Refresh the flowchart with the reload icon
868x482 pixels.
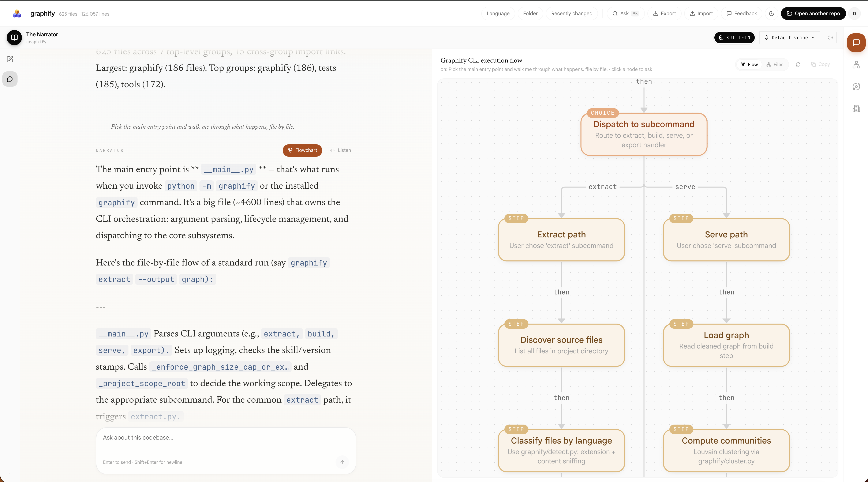pyautogui.click(x=798, y=64)
